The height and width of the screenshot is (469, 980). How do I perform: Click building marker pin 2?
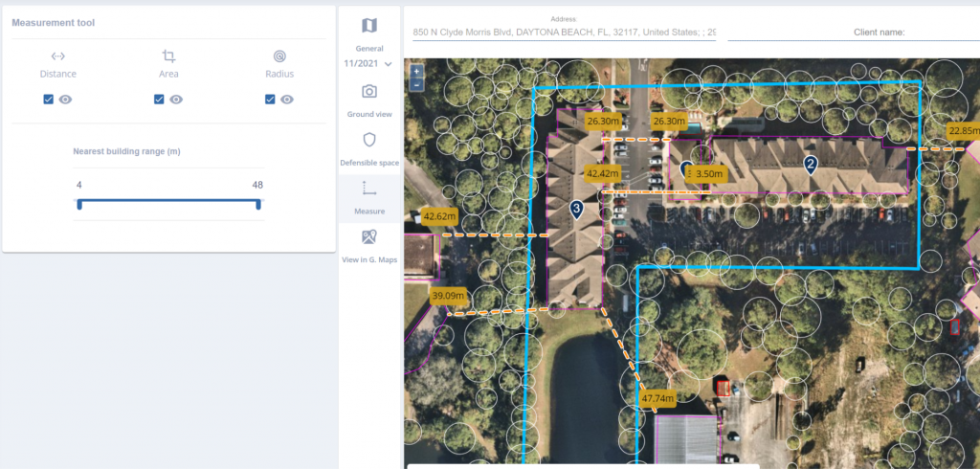pos(811,165)
